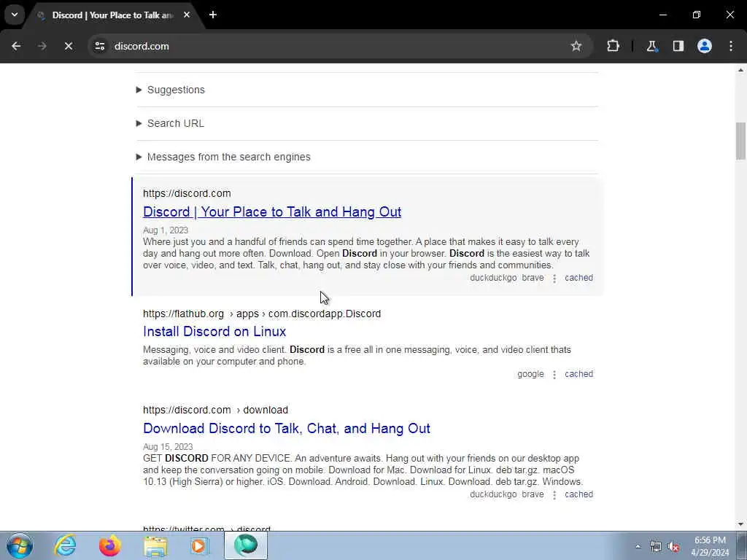Open the Chrome profile avatar
The image size is (747, 560).
click(x=705, y=46)
